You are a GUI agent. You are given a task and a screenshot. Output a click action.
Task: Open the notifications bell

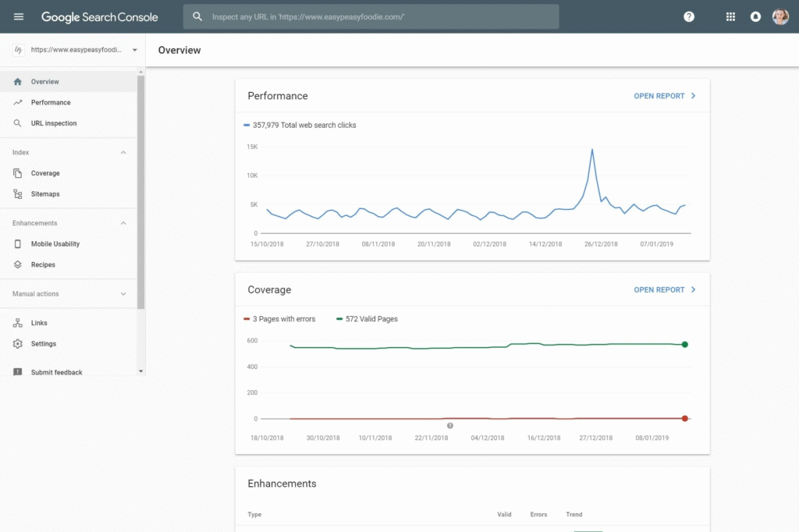tap(755, 16)
